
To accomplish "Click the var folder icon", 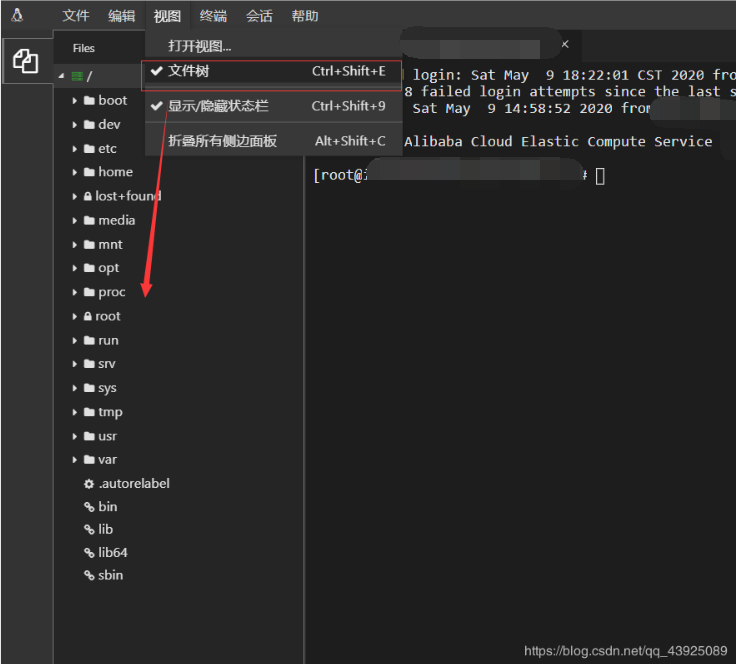I will 89,460.
